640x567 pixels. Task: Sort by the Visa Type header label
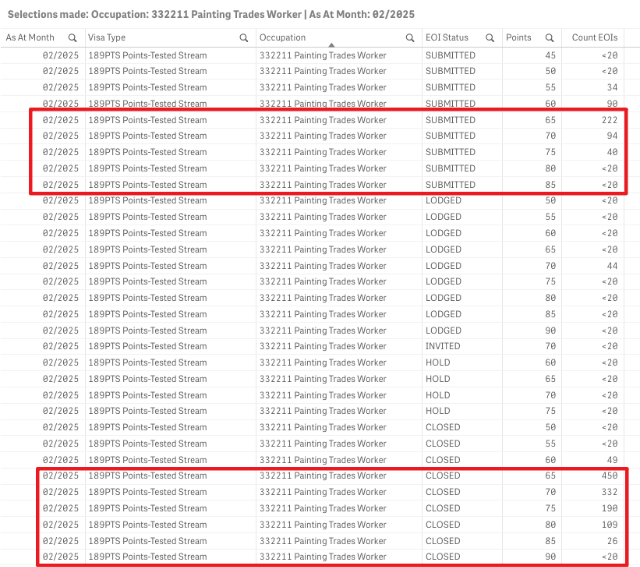108,37
